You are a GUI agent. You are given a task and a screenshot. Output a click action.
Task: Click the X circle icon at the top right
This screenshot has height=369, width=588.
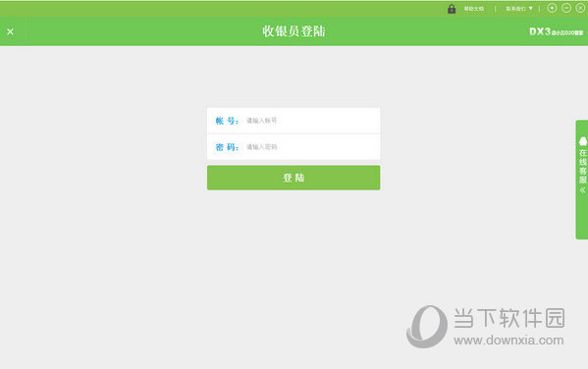(x=580, y=8)
